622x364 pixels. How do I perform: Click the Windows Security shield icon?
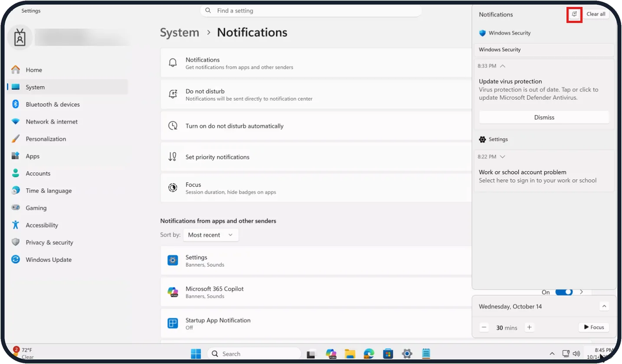(x=482, y=33)
